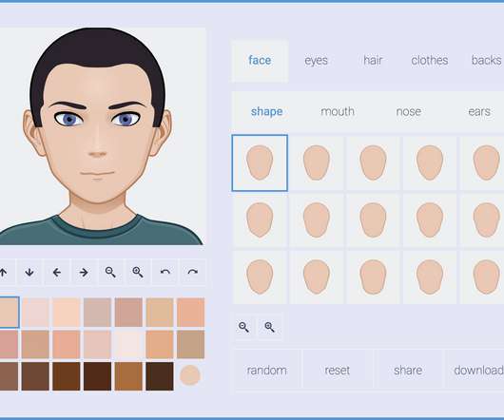Open the nose sub-tab
This screenshot has width=504, height=420.
coord(409,111)
